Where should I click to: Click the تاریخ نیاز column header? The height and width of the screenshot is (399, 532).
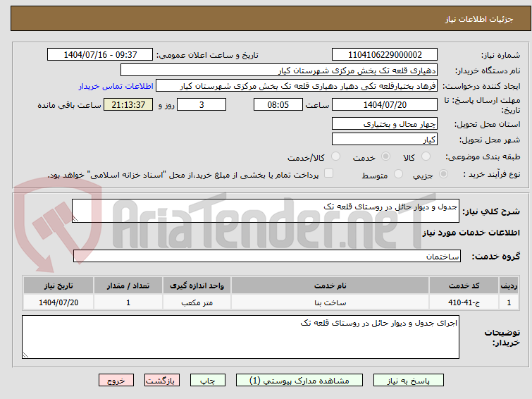pos(58,286)
